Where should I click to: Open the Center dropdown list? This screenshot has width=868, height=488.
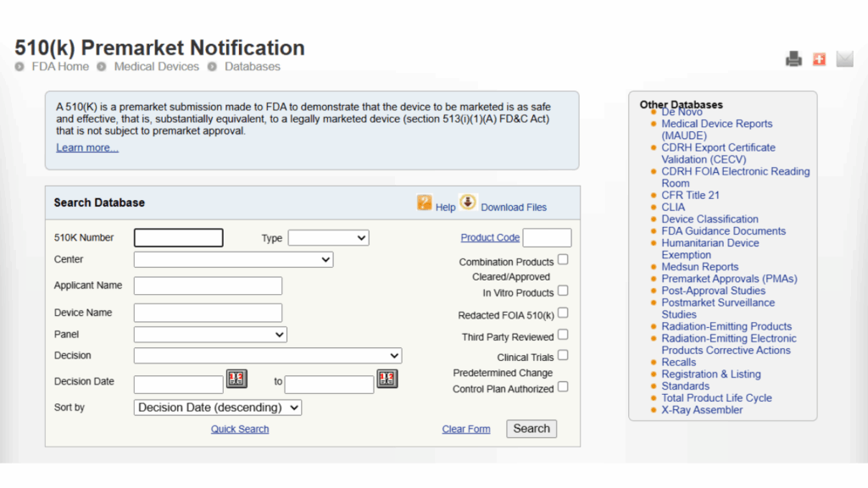point(233,259)
